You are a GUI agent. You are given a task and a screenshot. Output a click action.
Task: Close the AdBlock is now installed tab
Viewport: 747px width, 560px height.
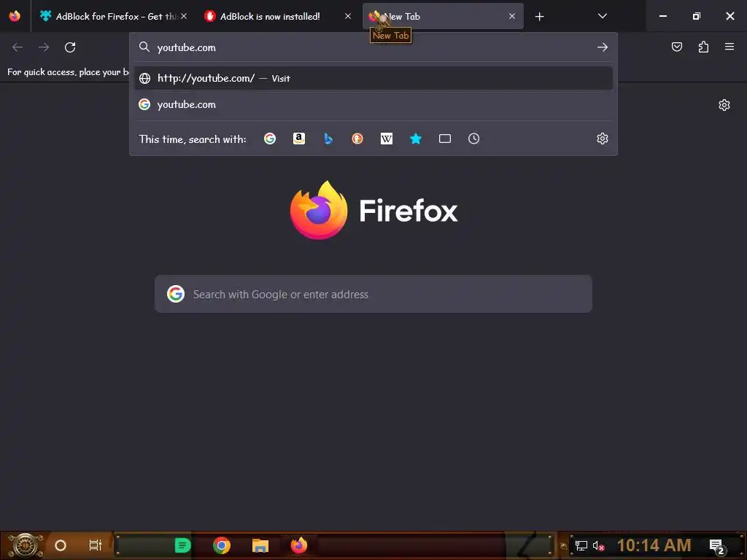pos(348,16)
